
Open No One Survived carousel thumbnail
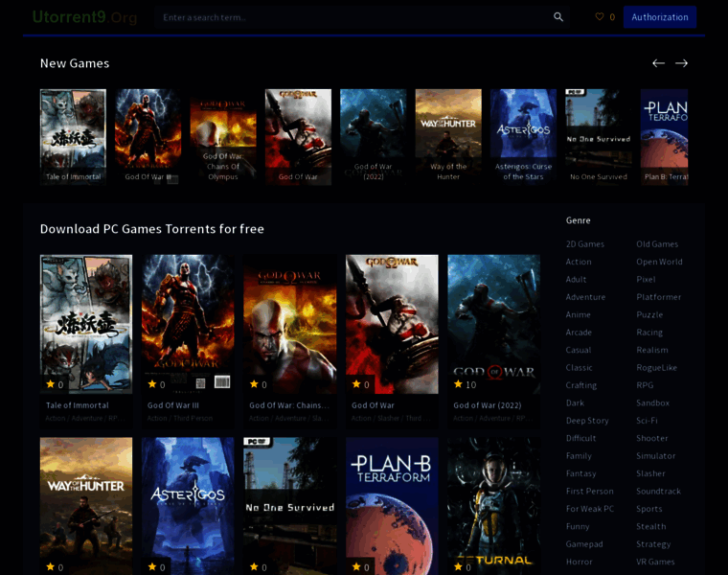click(599, 137)
